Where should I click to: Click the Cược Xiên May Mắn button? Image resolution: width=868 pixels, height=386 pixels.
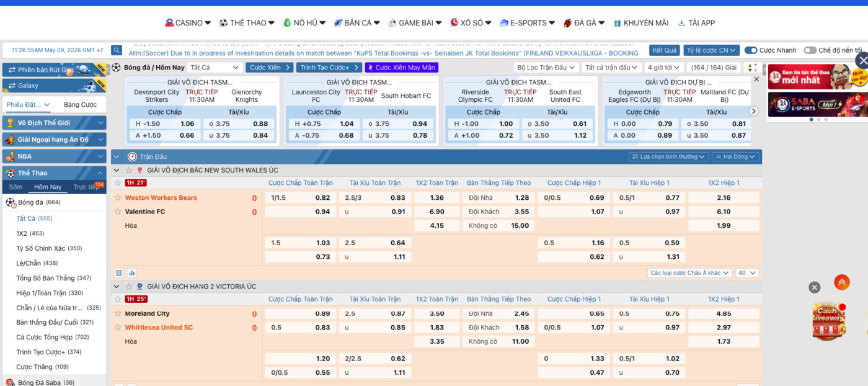pyautogui.click(x=401, y=68)
